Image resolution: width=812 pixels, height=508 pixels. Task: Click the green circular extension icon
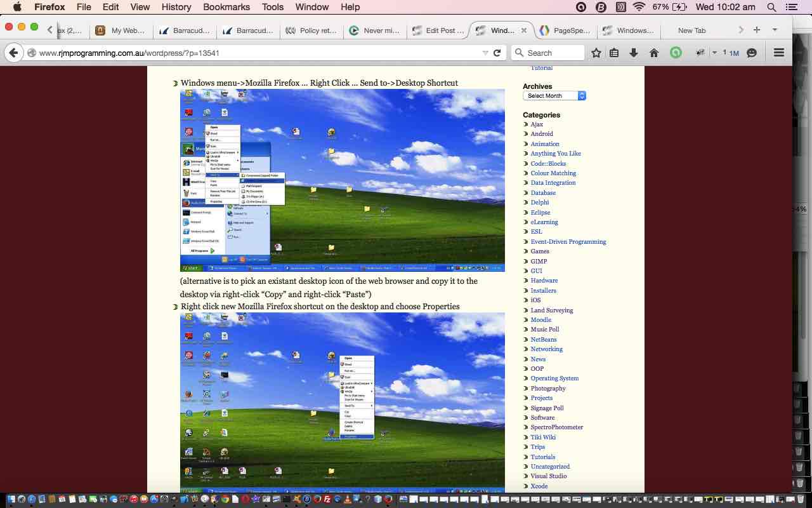coord(676,53)
